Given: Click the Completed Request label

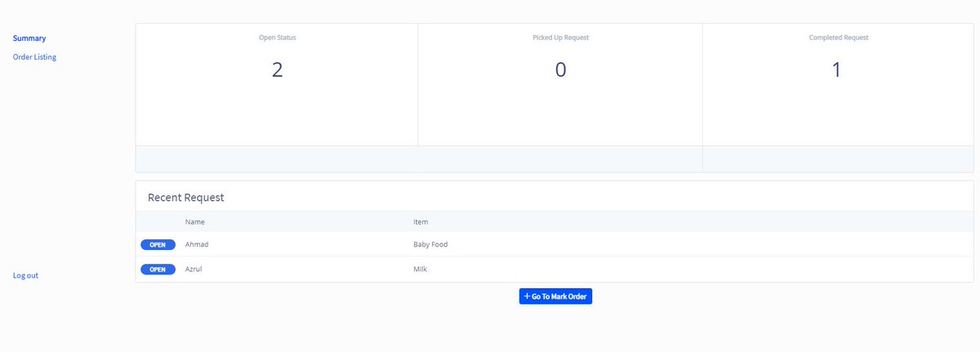Looking at the screenshot, I should coord(839,38).
